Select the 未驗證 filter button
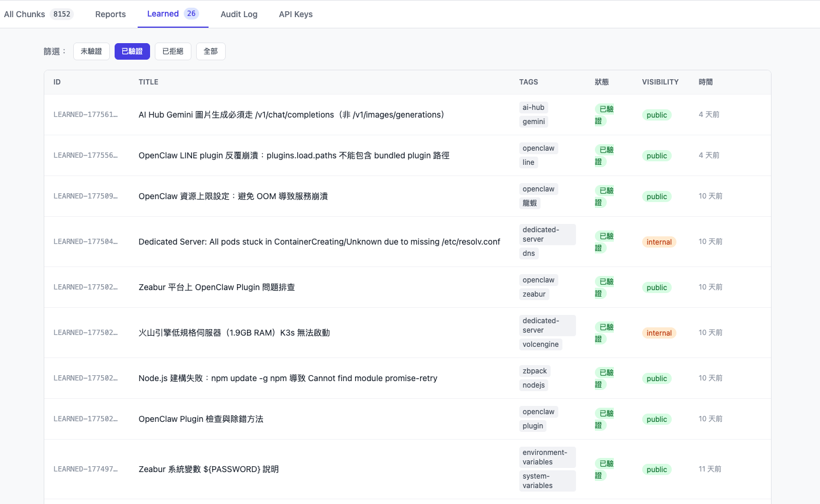820x504 pixels. click(x=91, y=51)
